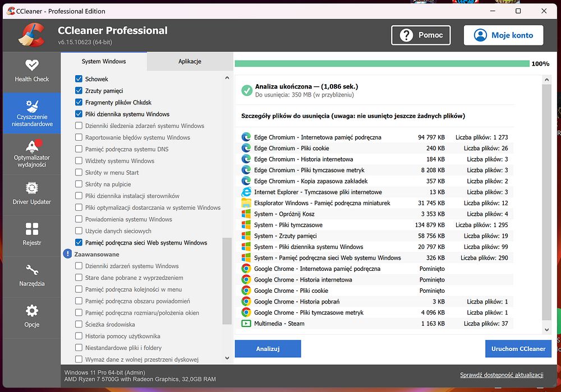The image size is (561, 392).
Task: Click results panel scroll up arrow
Action: 546,80
